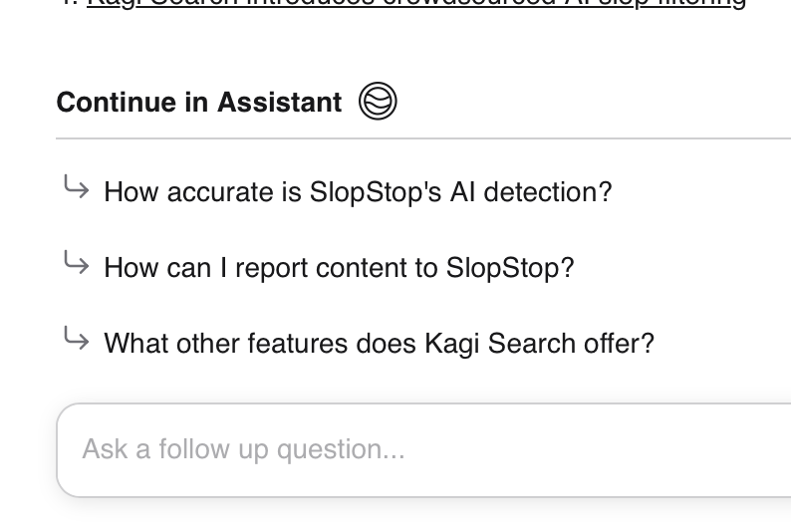Click the arrow icon beside the SlopStop accuracy question
The image size is (791, 532).
(x=76, y=186)
